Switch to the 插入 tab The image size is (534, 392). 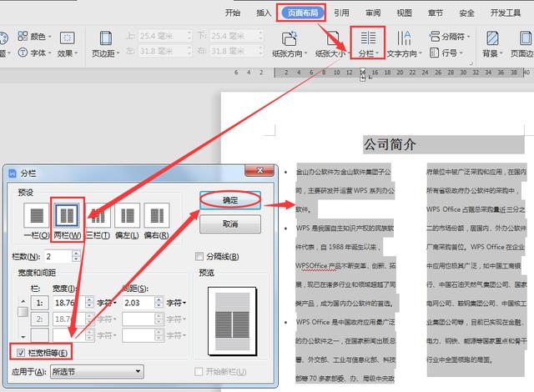click(264, 13)
